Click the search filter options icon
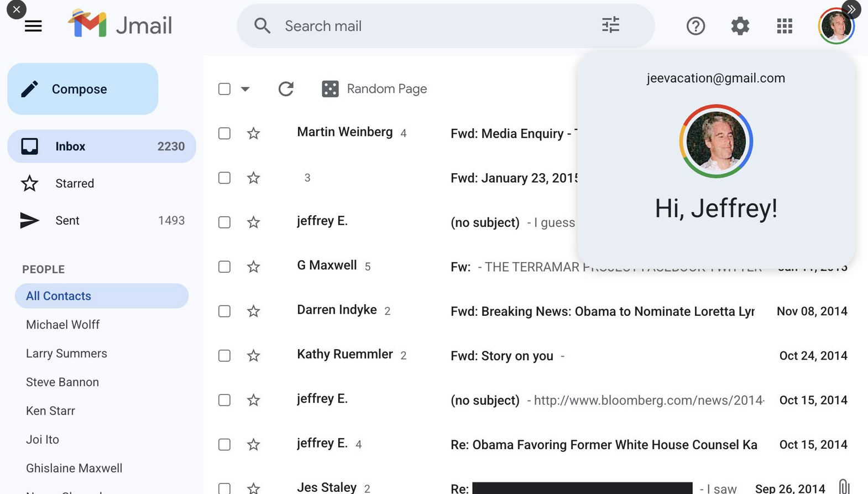Image resolution: width=868 pixels, height=494 pixels. pos(610,25)
